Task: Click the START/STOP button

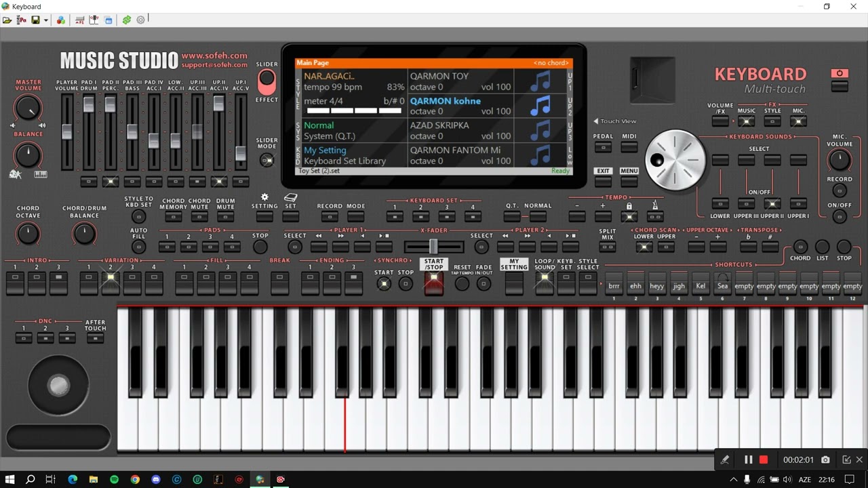Action: click(434, 283)
